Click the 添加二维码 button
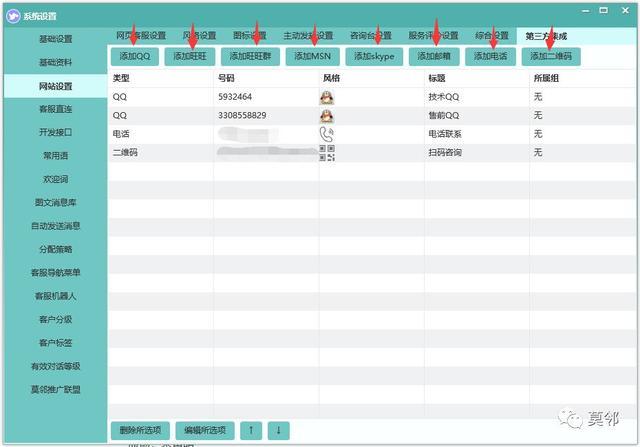 (x=551, y=56)
